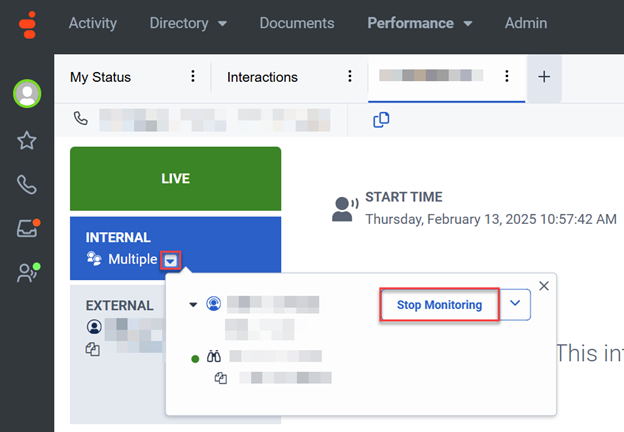Open the user avatar profile icon
This screenshot has width=624, height=432.
(x=27, y=94)
